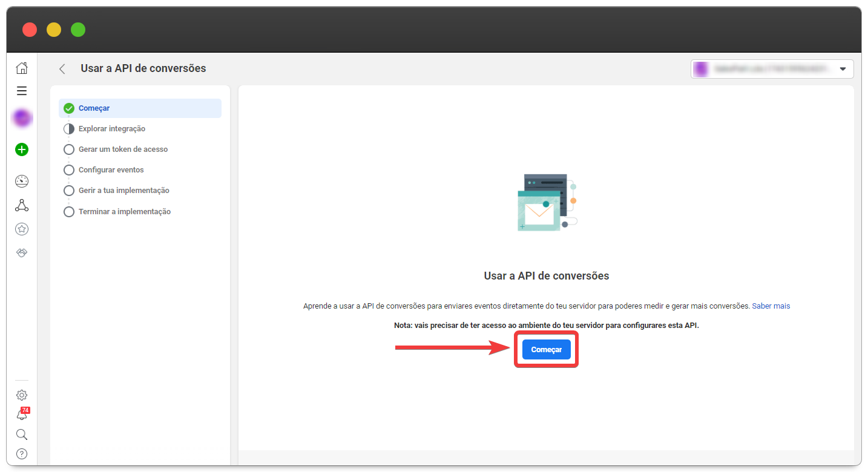
Task: Select Gerar um token de acesso step
Action: 123,149
